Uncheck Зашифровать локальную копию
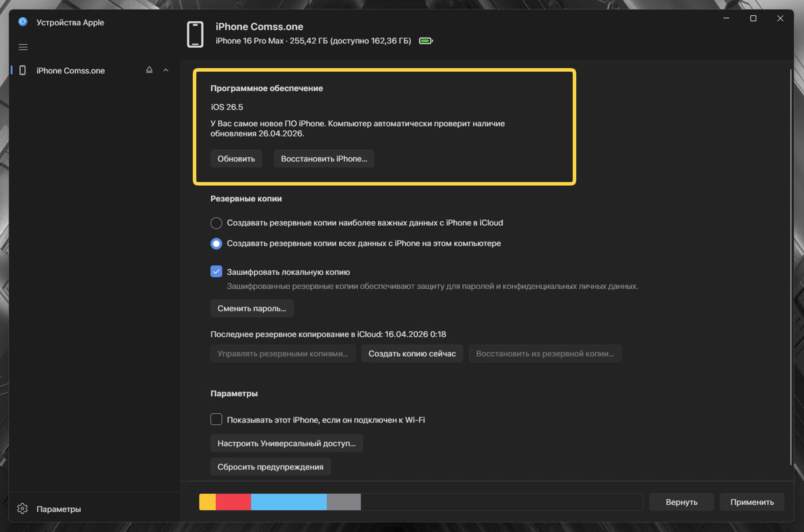 pos(216,271)
